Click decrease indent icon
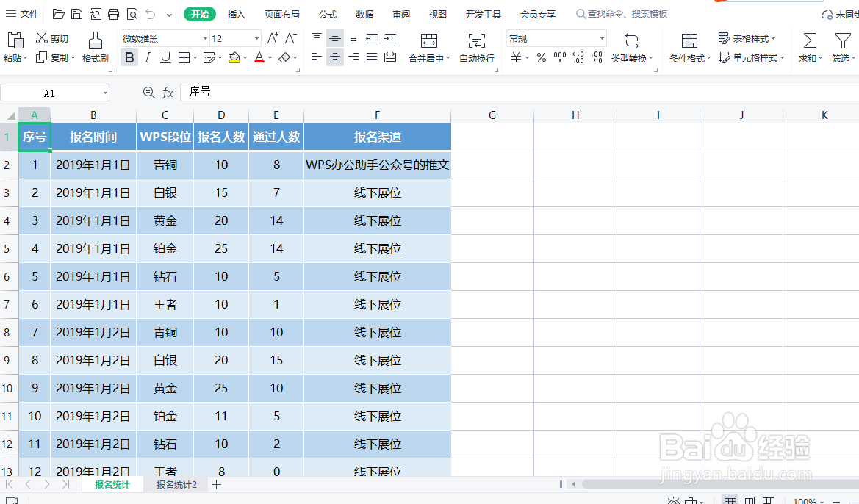This screenshot has height=504, width=859. click(x=372, y=38)
